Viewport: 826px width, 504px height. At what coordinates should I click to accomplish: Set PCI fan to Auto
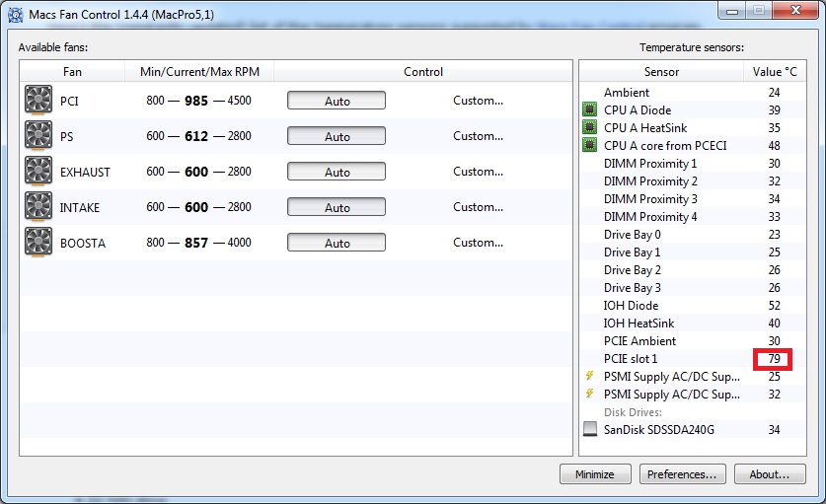click(337, 101)
